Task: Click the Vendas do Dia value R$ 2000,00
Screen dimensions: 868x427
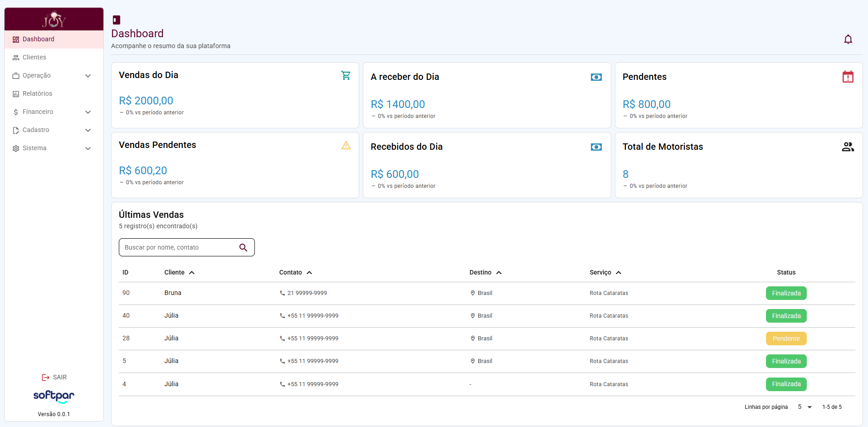Action: [146, 101]
